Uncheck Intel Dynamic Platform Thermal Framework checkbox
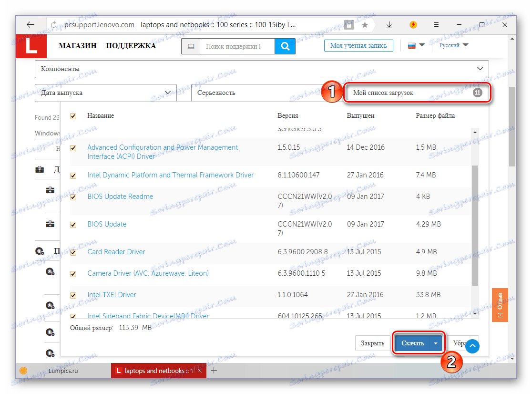The image size is (532, 394). pos(73,176)
